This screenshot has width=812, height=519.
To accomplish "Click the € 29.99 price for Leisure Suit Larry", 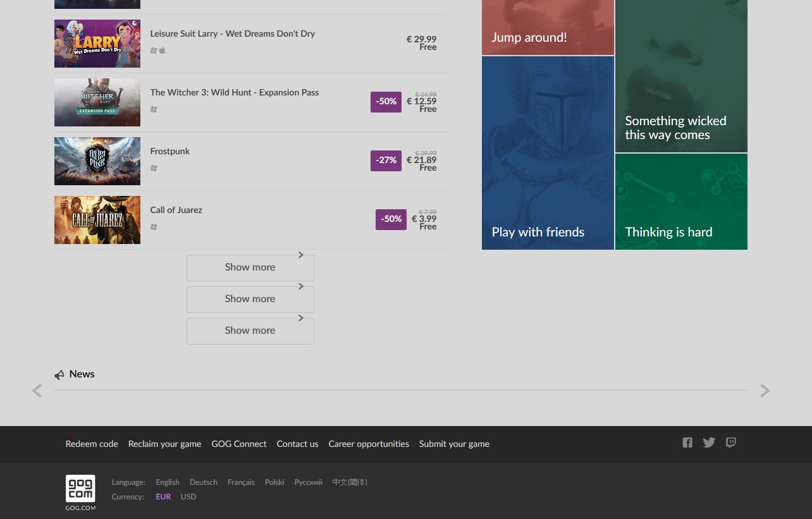I will point(421,39).
